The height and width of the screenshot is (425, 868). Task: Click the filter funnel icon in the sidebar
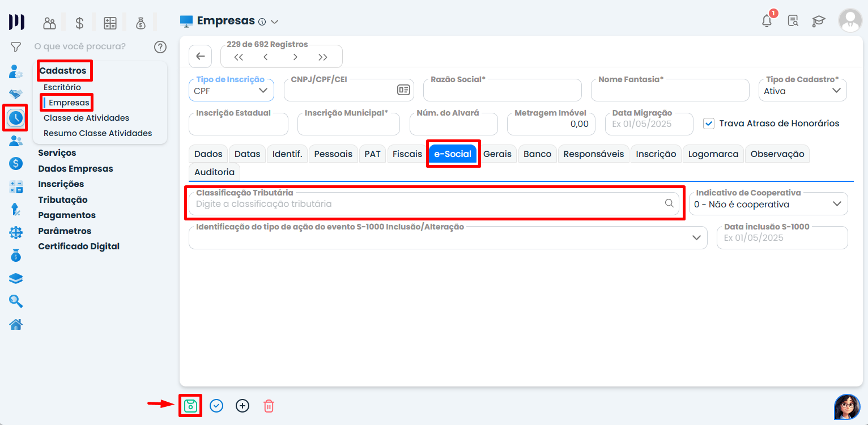point(16,46)
